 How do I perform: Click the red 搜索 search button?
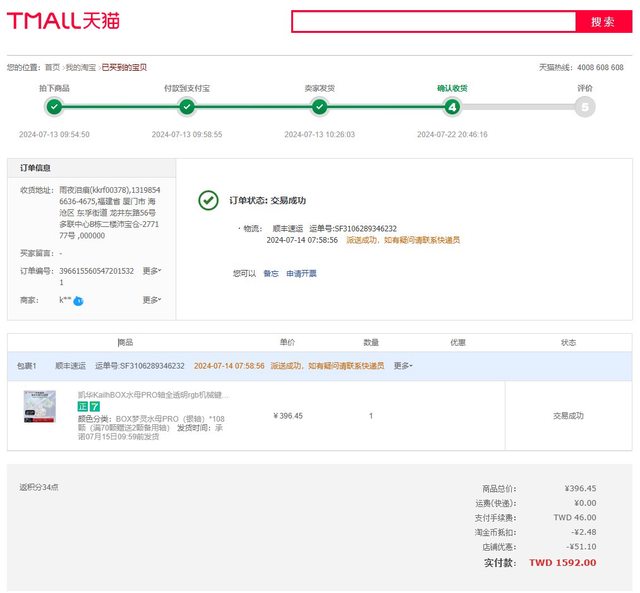point(603,22)
